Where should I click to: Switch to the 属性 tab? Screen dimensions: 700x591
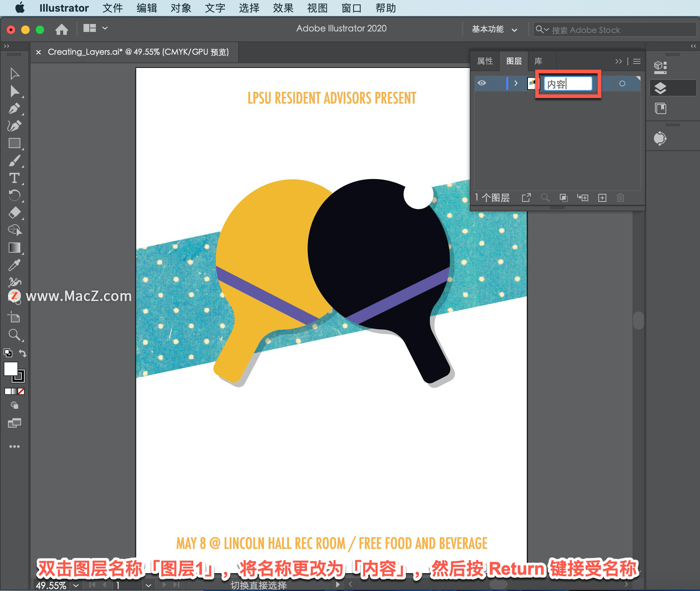485,61
